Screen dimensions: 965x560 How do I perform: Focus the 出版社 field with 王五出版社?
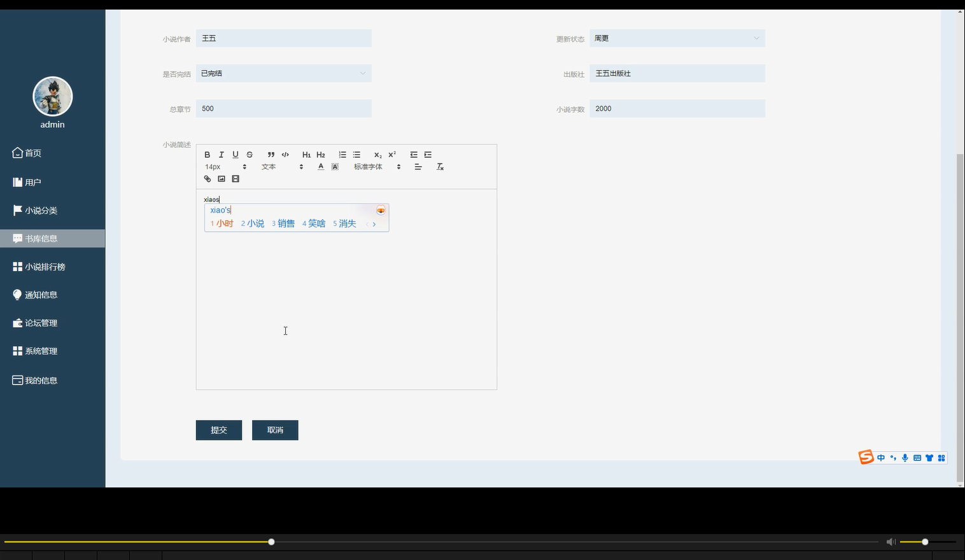point(677,73)
